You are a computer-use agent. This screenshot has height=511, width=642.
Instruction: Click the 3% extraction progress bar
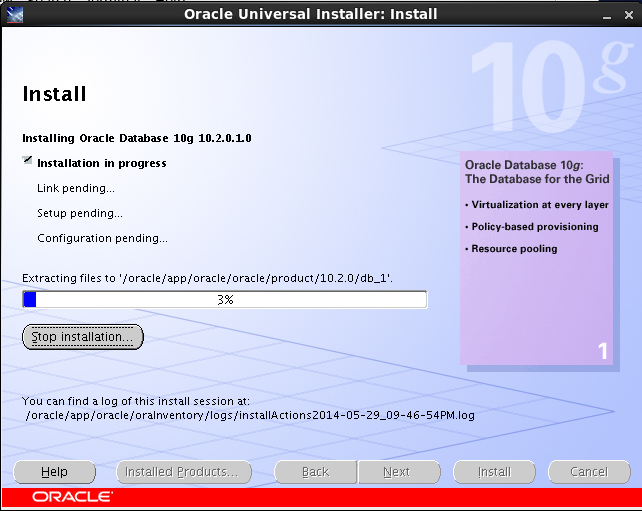click(225, 300)
